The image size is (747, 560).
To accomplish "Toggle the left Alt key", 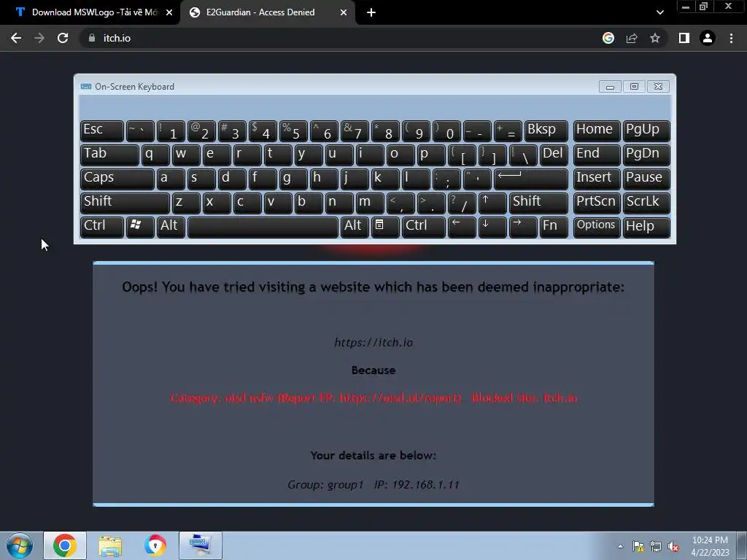I will click(171, 227).
